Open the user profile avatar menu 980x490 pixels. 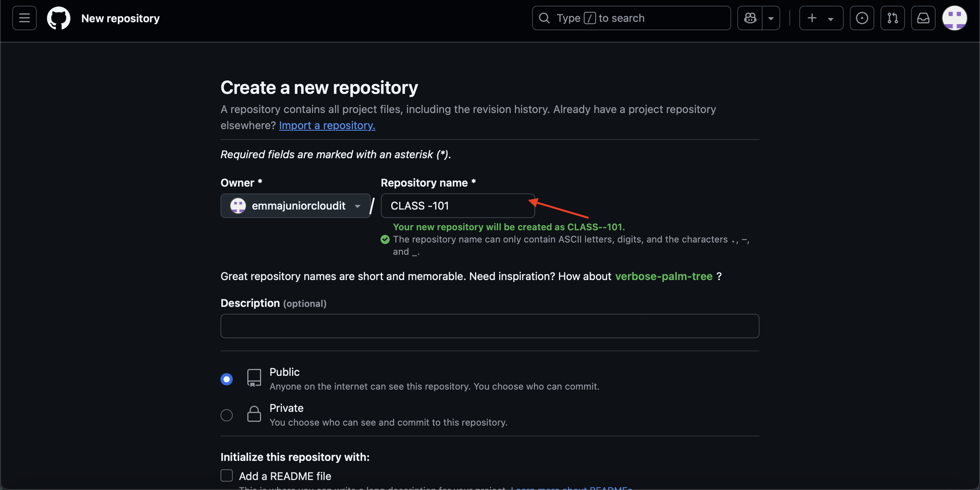[x=954, y=18]
